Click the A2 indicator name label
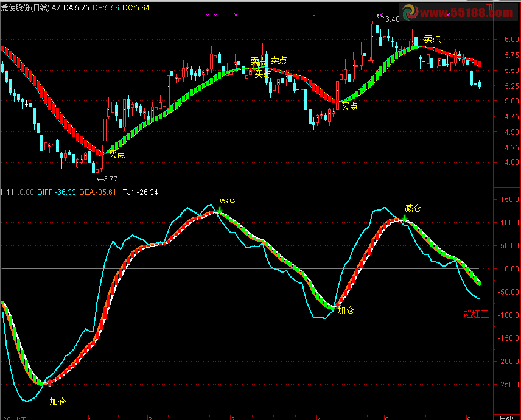The image size is (521, 420). coord(56,8)
